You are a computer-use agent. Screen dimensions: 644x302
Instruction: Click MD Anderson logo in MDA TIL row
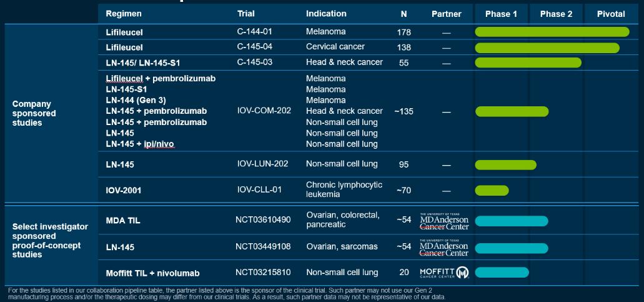point(444,221)
